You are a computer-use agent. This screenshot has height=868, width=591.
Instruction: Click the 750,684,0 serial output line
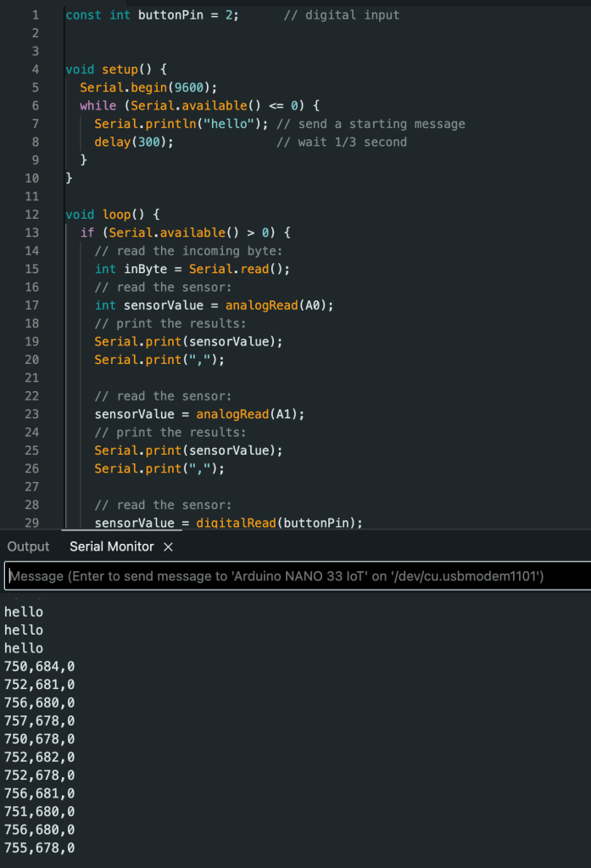(39, 667)
